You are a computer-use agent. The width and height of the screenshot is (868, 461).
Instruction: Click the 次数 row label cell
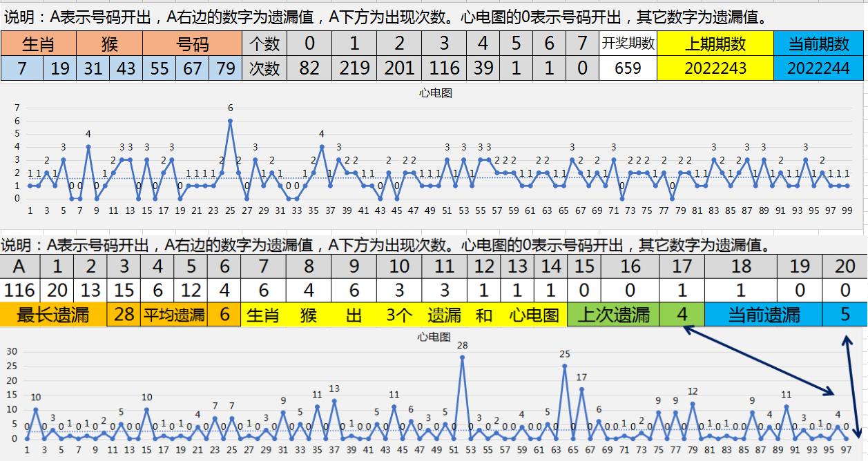tap(264, 68)
